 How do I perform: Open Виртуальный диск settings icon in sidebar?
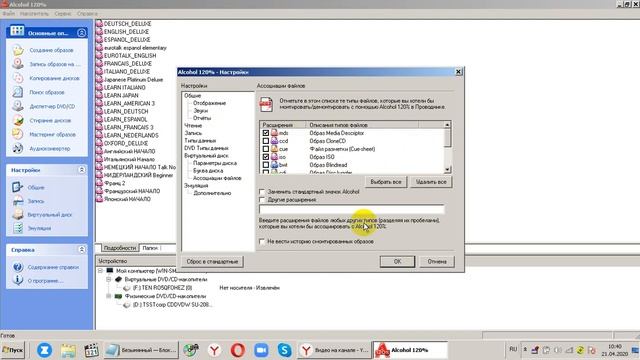[x=18, y=214]
